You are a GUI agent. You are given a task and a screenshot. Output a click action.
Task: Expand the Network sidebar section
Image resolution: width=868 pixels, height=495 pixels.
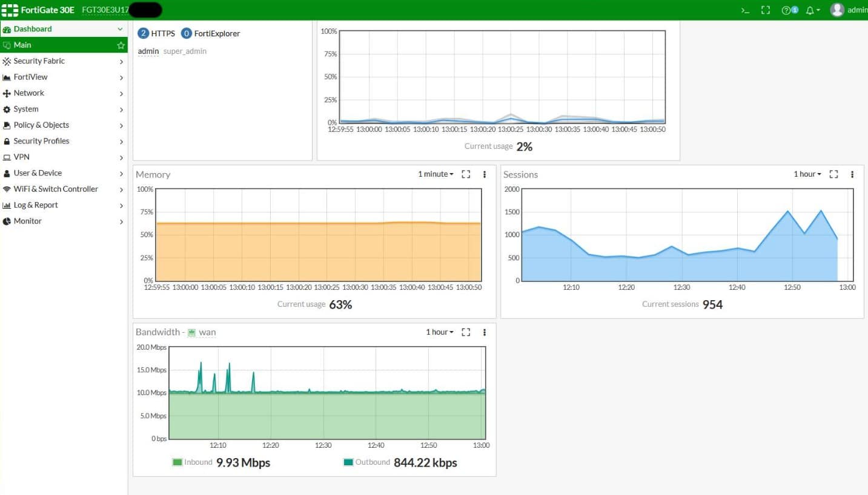click(x=28, y=93)
